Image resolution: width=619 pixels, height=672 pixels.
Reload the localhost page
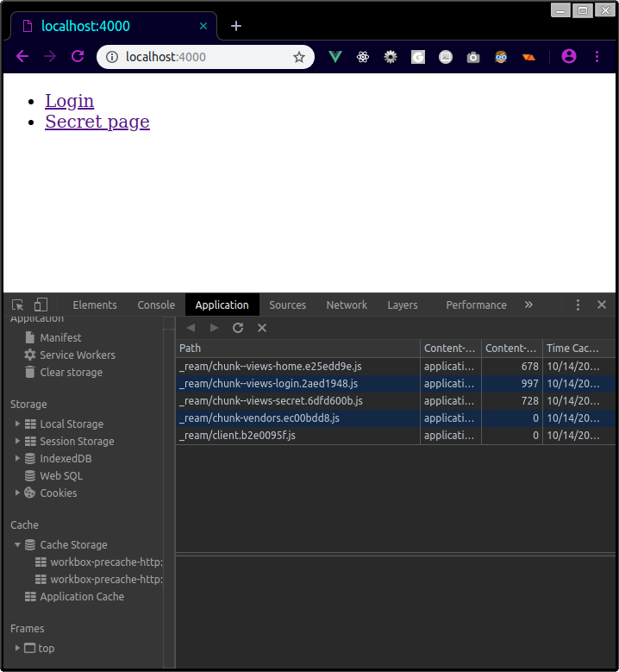(x=78, y=57)
